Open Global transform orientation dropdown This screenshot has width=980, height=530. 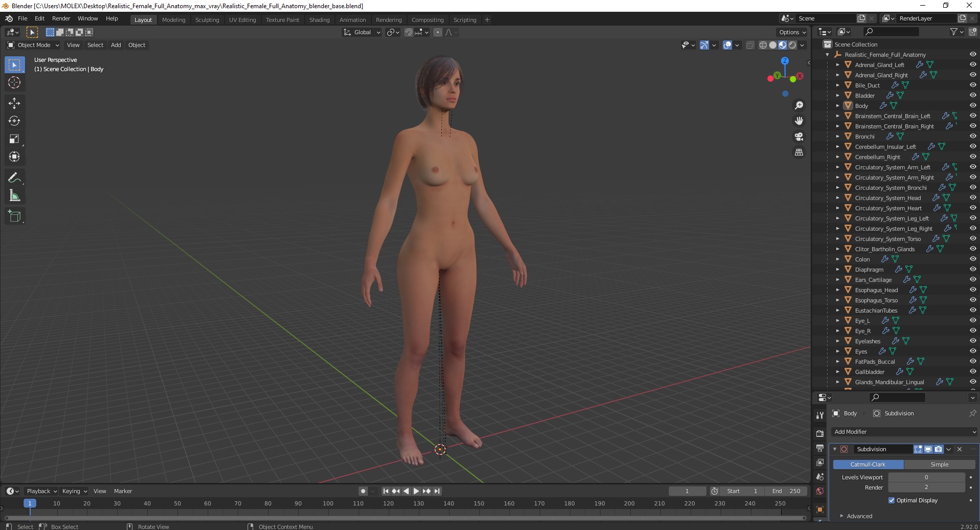tap(362, 32)
